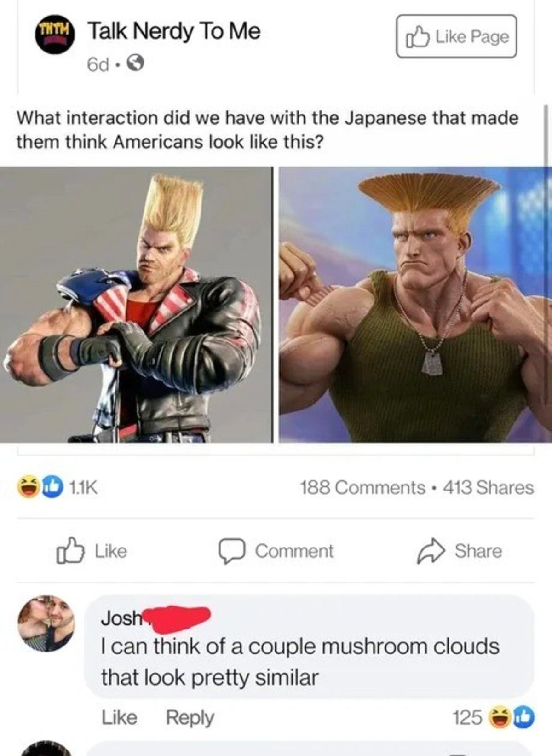Image resolution: width=552 pixels, height=756 pixels.
Task: Click the laughing reaction emoji on post
Action: (x=28, y=487)
